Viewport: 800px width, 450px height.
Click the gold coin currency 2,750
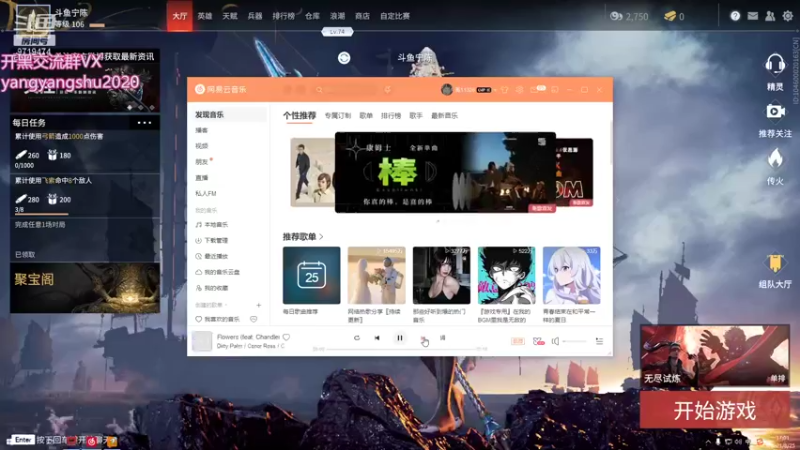(x=630, y=16)
